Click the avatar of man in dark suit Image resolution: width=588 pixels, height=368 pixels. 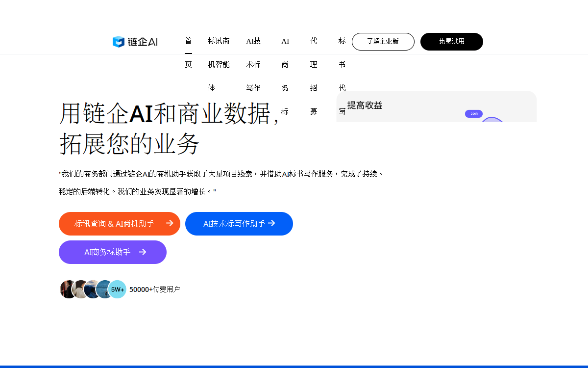[x=68, y=289]
